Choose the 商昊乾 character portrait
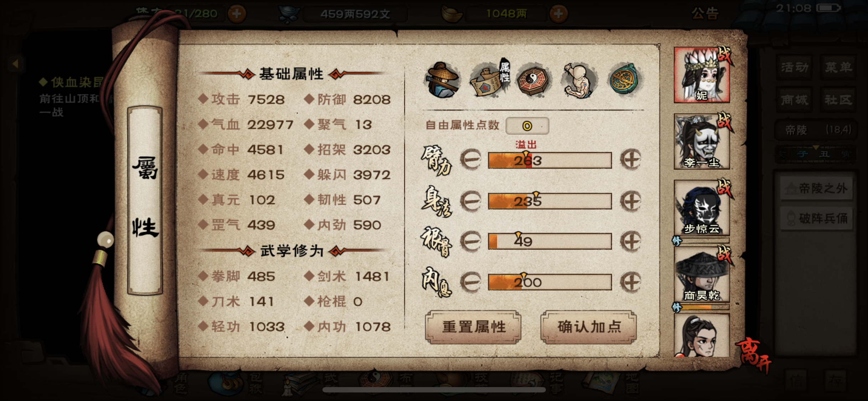 click(x=702, y=274)
